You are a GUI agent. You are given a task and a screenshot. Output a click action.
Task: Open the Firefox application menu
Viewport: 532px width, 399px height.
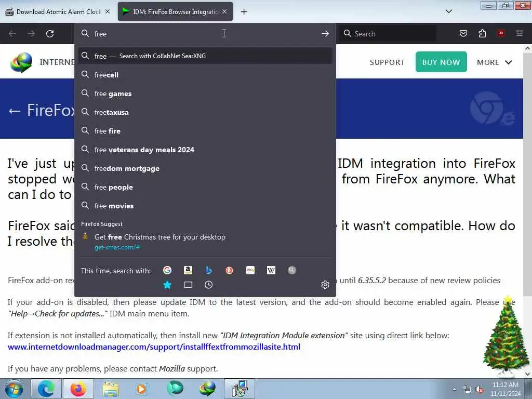[x=520, y=33]
